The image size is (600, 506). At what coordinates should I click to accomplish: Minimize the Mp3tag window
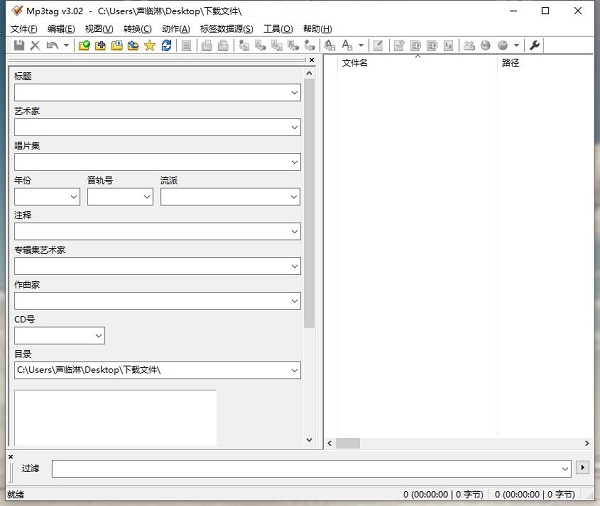(513, 11)
